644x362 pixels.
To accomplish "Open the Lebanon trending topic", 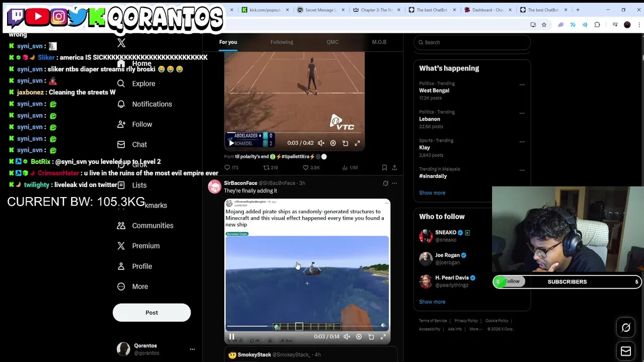I will tap(430, 119).
